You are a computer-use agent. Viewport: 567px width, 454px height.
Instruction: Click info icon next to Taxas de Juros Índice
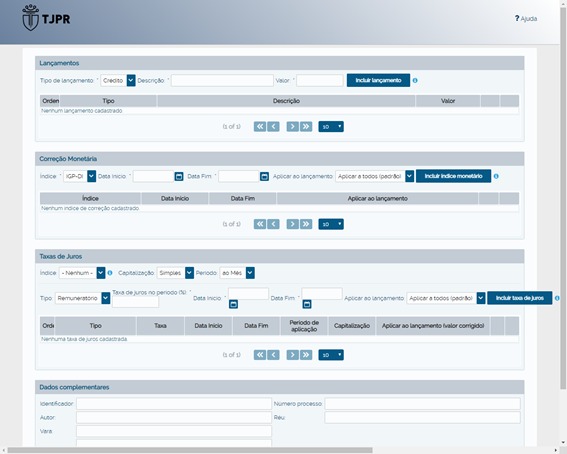coord(110,273)
